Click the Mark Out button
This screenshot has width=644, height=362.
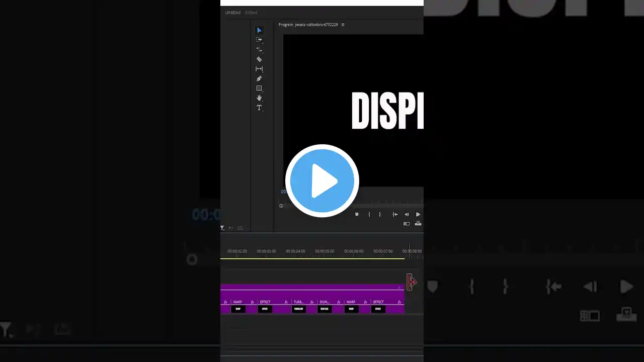point(380,214)
